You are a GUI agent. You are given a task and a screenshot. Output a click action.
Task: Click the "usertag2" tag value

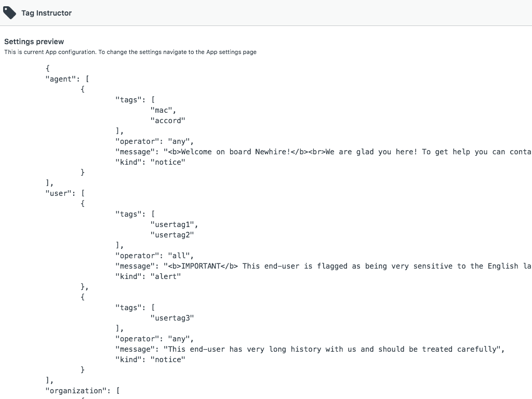pyautogui.click(x=172, y=235)
